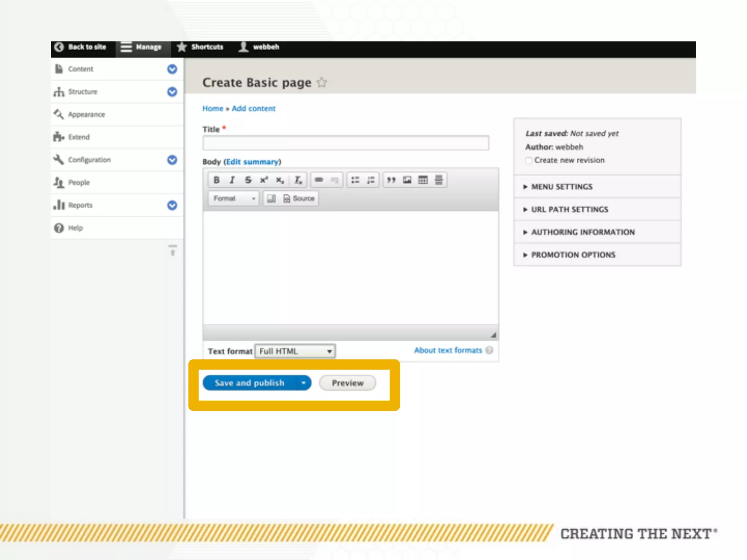Open the Full HTML text format dropdown

pyautogui.click(x=295, y=351)
